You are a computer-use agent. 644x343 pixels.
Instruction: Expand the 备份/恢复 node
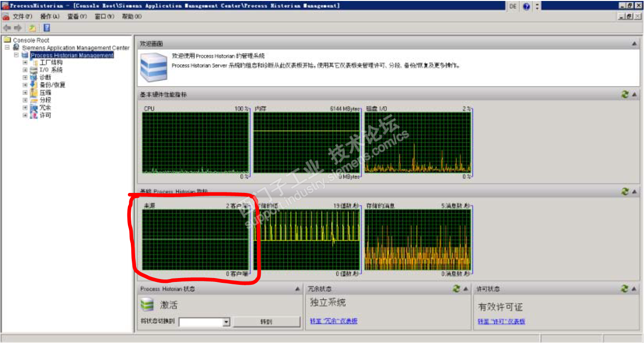coord(25,85)
